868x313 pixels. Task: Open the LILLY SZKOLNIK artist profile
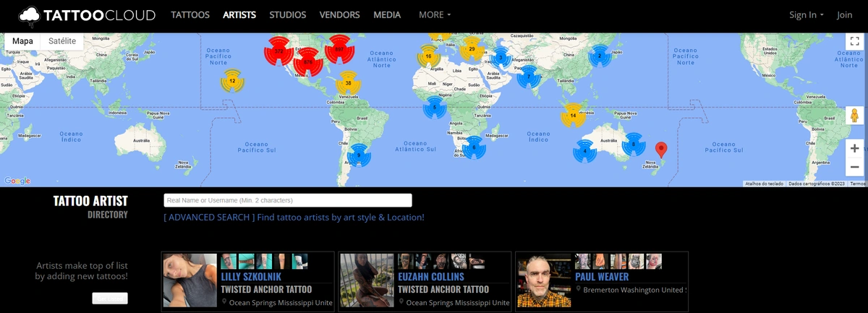(251, 277)
